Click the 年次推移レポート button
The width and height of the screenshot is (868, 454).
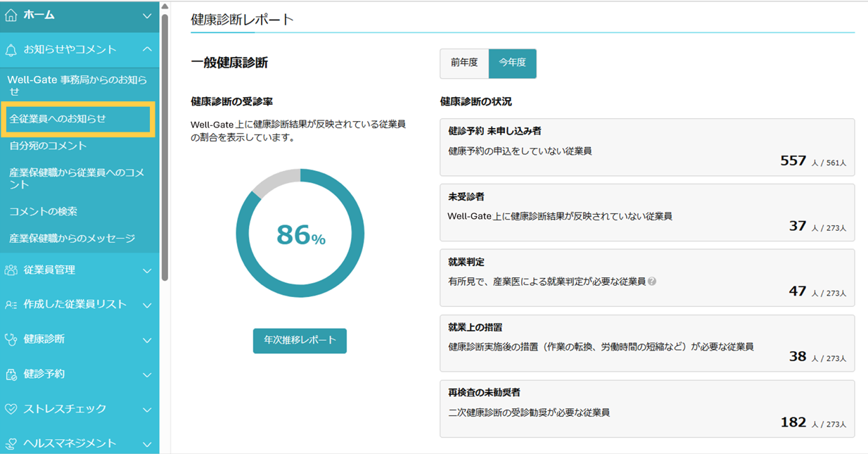[x=300, y=341]
